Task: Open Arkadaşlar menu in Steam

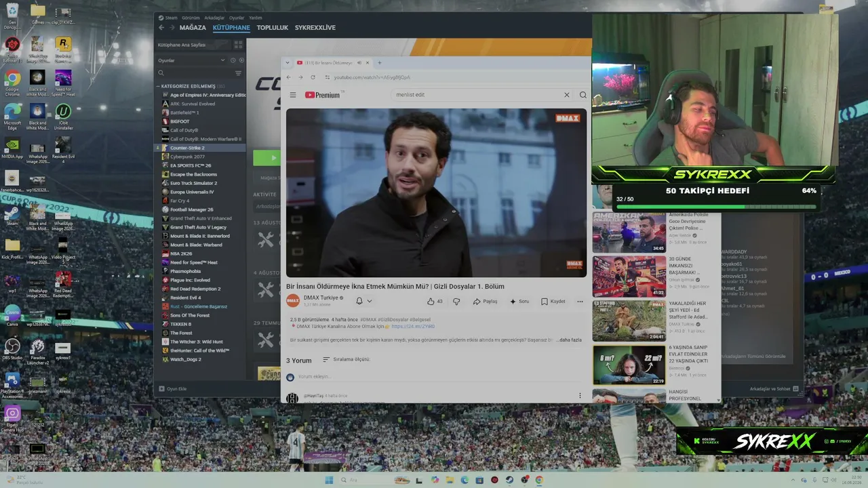Action: pos(214,18)
